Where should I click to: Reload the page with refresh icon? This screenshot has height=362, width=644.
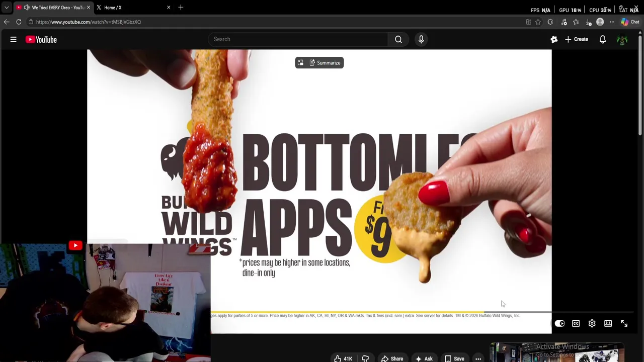[19, 22]
